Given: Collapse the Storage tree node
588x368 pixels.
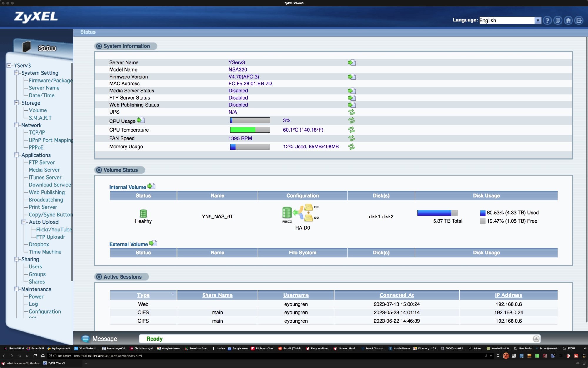Looking at the screenshot, I should (16, 103).
